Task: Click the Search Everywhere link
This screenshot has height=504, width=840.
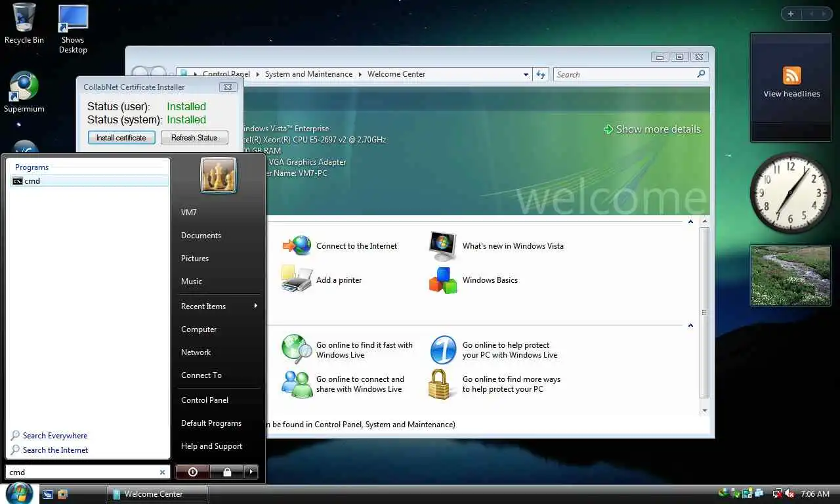Action: (55, 436)
